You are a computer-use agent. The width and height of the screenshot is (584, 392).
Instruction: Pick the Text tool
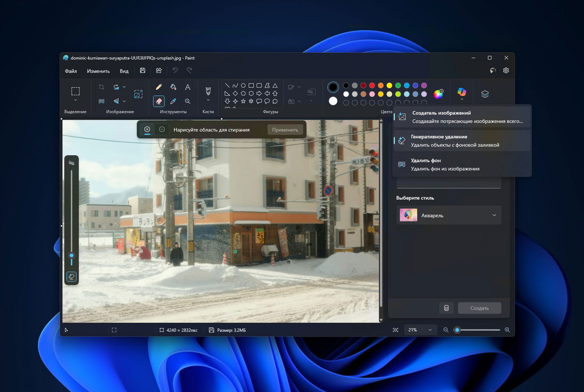point(188,87)
